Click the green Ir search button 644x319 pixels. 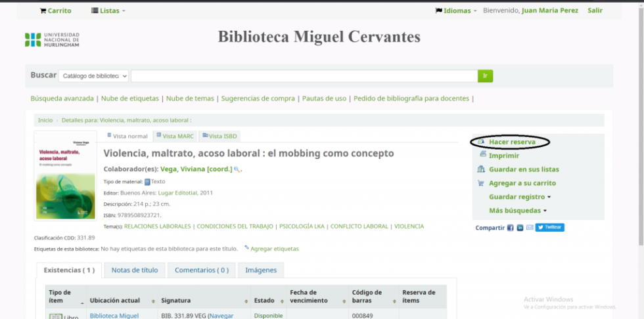(x=485, y=76)
